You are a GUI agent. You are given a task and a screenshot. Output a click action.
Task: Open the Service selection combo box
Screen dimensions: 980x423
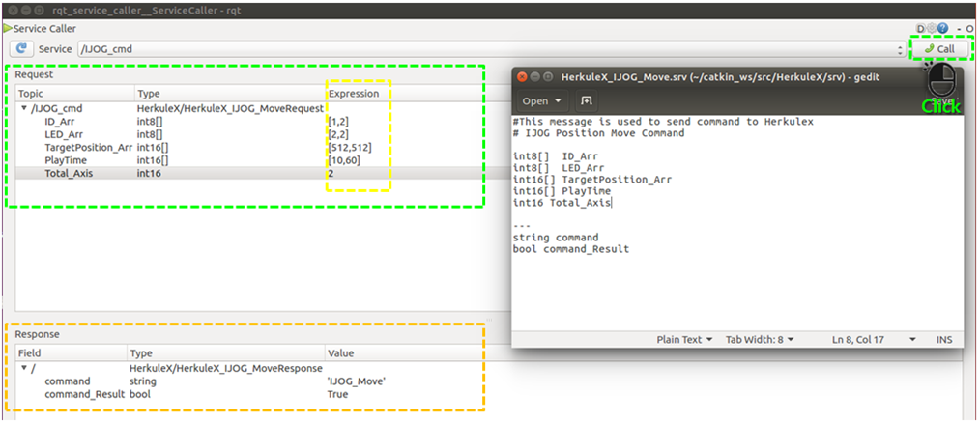492,48
